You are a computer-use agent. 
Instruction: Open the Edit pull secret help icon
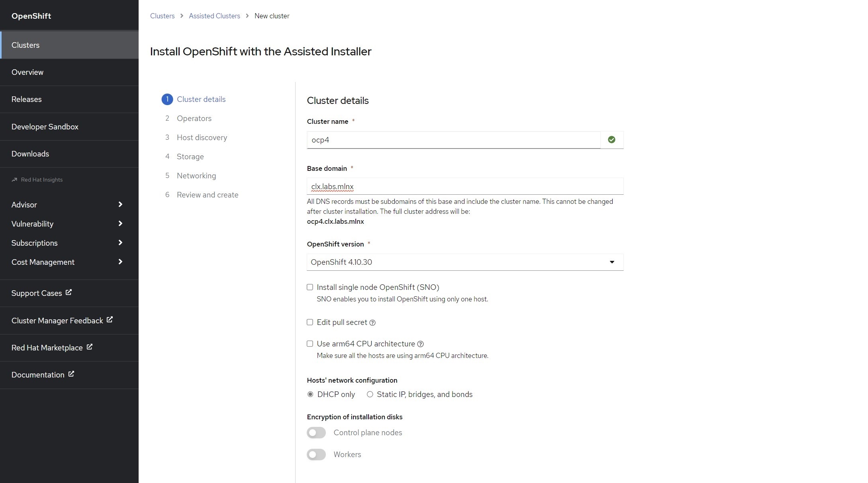pos(372,323)
